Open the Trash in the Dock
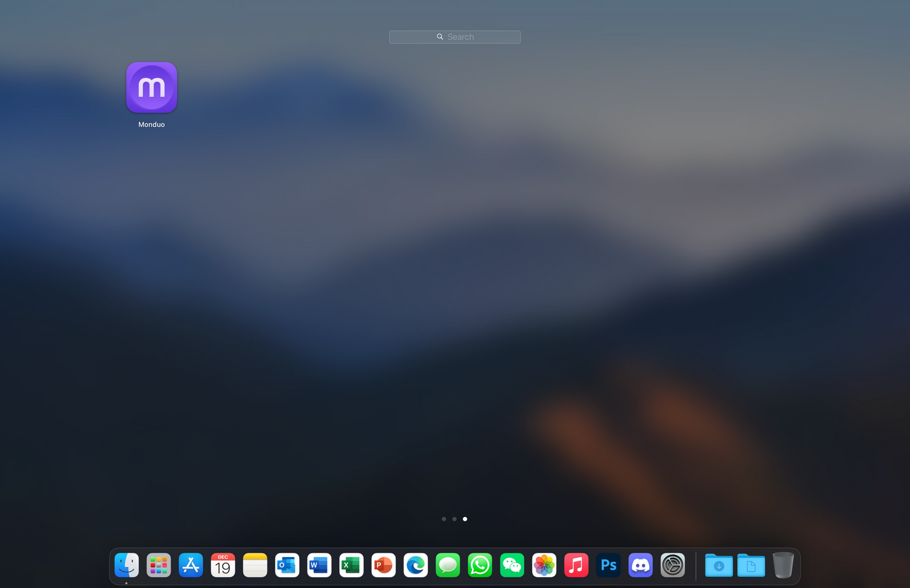The width and height of the screenshot is (910, 588). (x=783, y=565)
